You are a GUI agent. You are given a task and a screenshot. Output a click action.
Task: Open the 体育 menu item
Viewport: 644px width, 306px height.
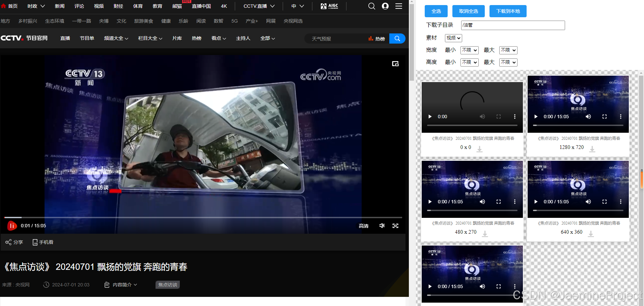click(x=138, y=6)
